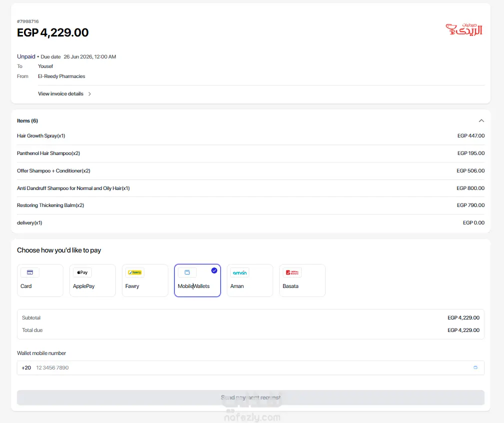504x423 pixels.
Task: Click the recipient name Yousef
Action: (x=45, y=66)
